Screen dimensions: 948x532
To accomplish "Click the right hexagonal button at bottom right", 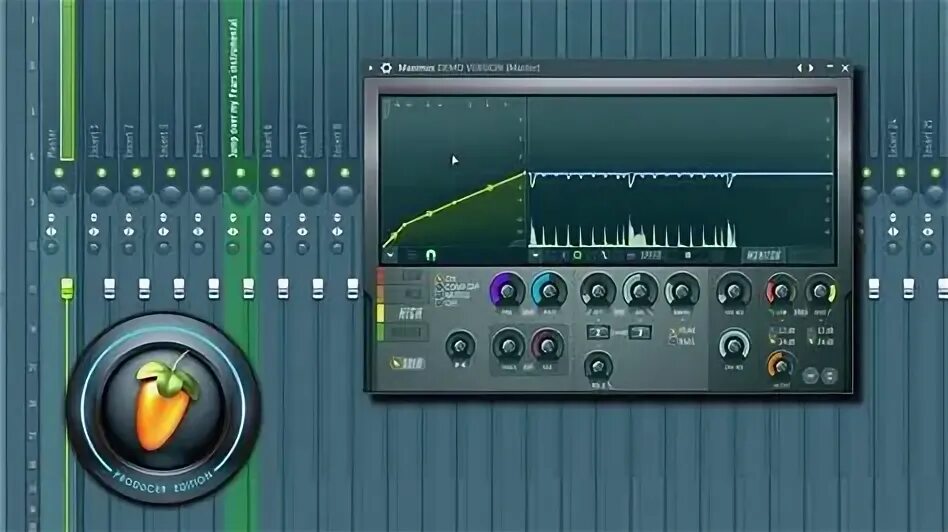I will coord(830,376).
